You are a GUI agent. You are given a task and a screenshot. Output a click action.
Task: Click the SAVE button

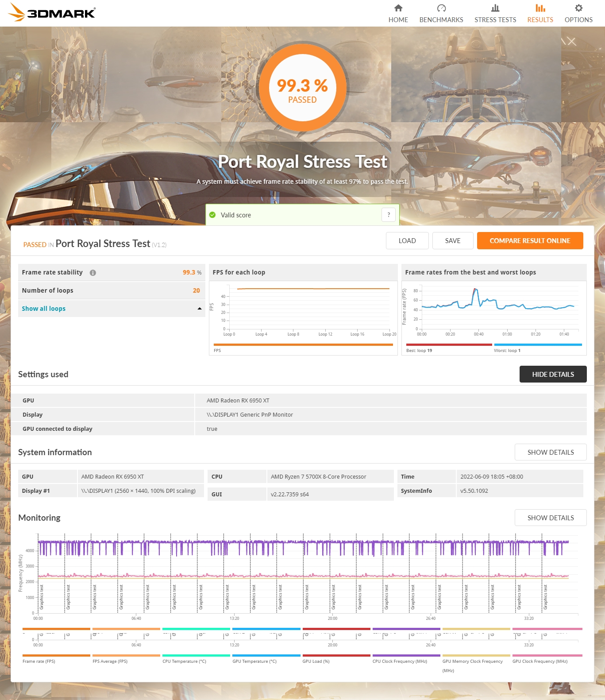point(453,241)
